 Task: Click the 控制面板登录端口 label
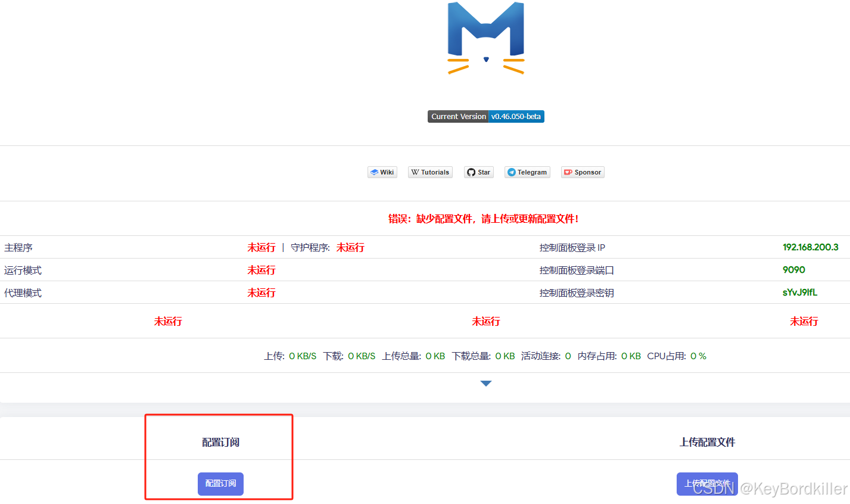tap(577, 270)
